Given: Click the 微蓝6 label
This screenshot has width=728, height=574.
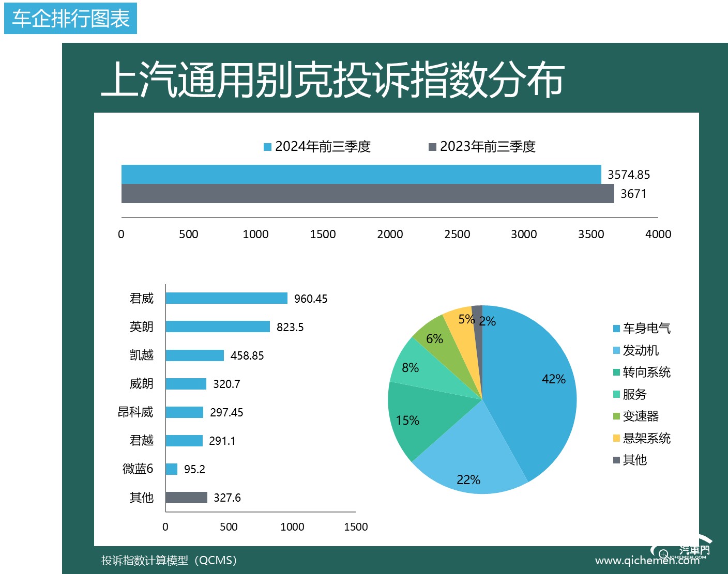Looking at the screenshot, I should (x=138, y=469).
